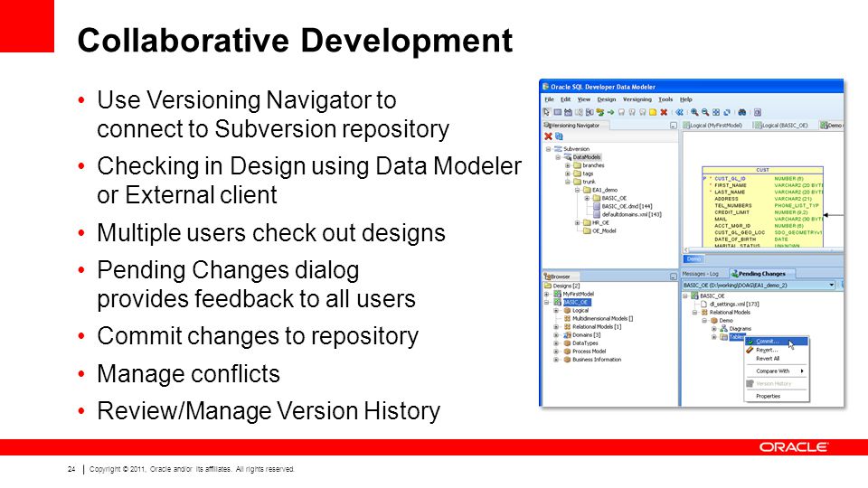Viewport: 868px width, 488px height.
Task: Open the File menu
Action: click(x=549, y=99)
